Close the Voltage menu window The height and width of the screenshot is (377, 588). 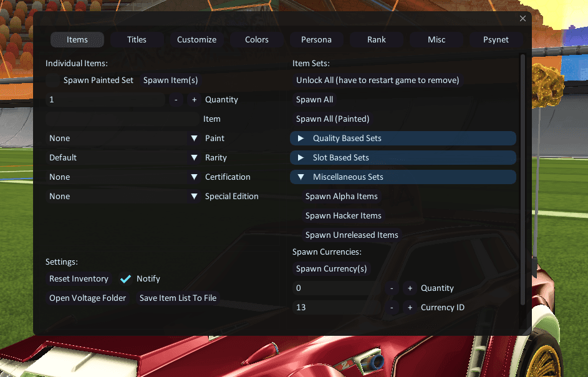pos(523,18)
